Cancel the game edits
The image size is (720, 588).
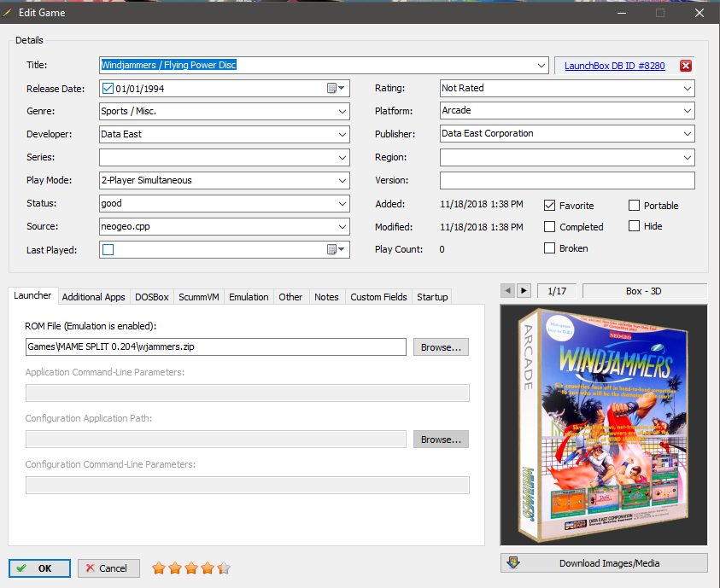(108, 568)
